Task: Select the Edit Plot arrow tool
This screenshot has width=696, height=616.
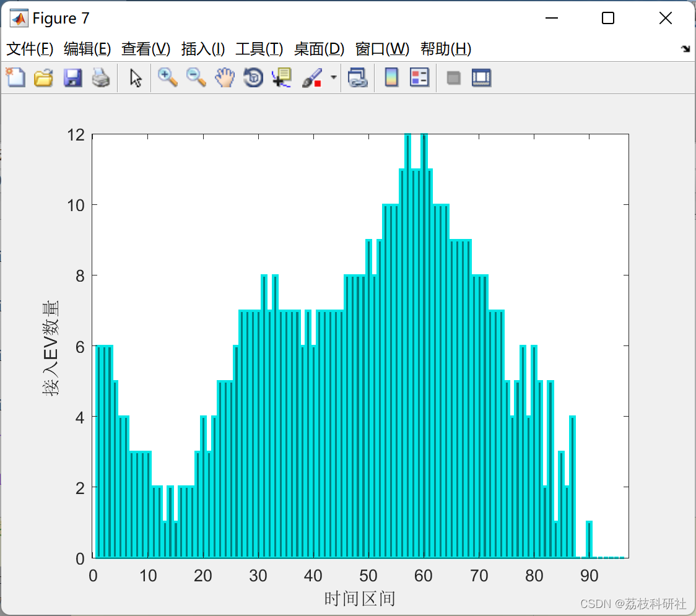Action: coord(136,78)
